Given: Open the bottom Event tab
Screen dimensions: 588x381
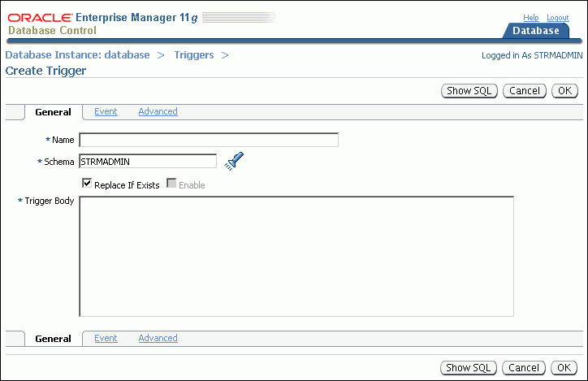Looking at the screenshot, I should pyautogui.click(x=106, y=338).
